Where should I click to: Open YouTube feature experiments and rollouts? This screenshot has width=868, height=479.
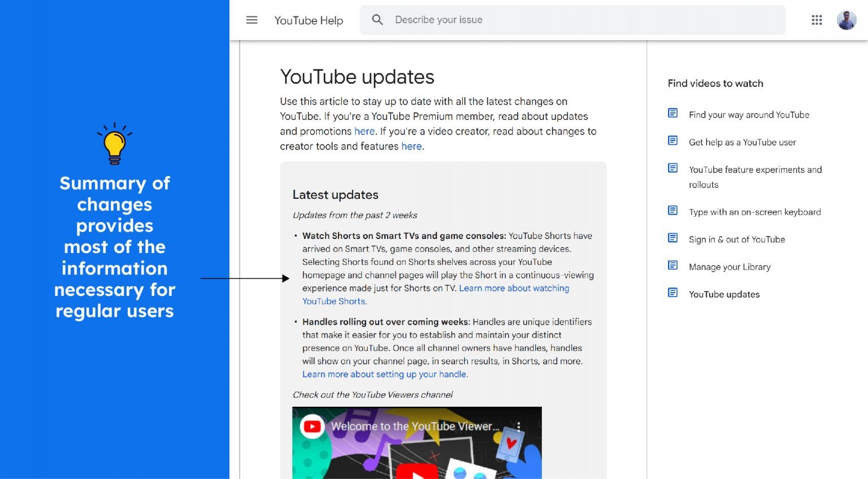click(x=756, y=169)
